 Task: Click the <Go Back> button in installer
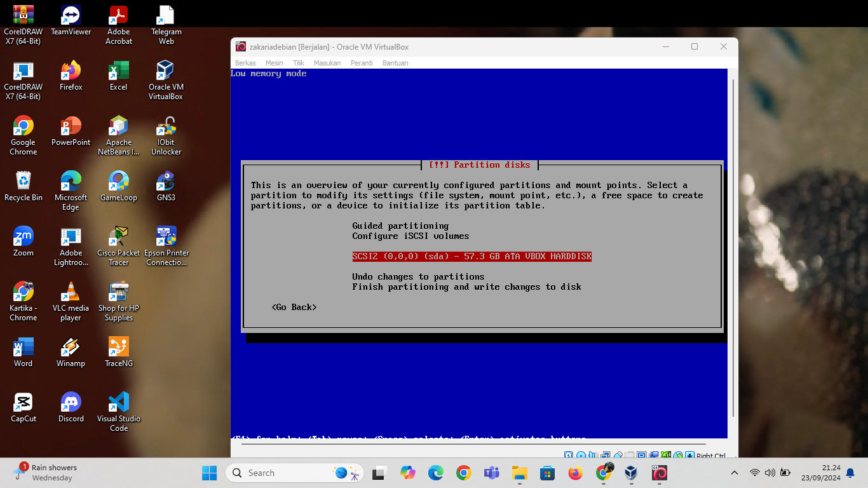(294, 307)
